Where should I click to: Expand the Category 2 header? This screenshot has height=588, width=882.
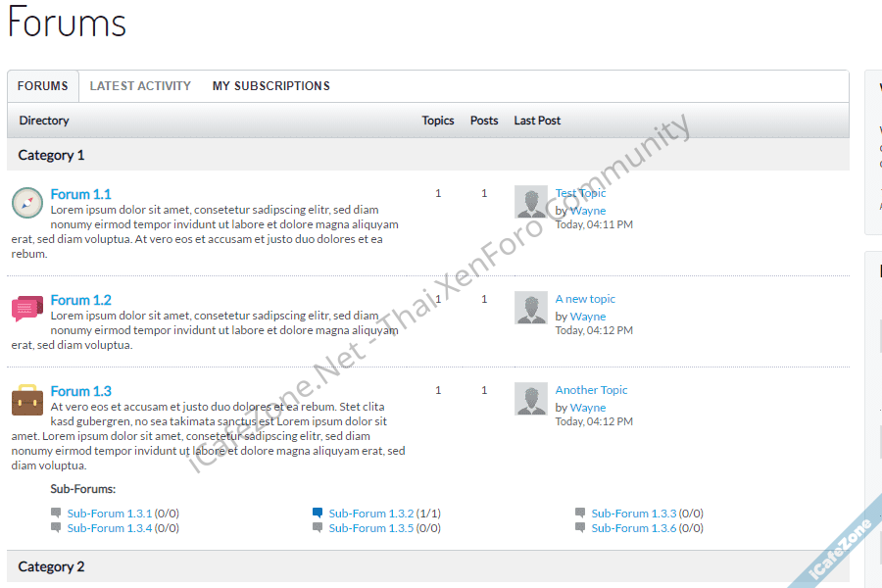pyautogui.click(x=52, y=566)
